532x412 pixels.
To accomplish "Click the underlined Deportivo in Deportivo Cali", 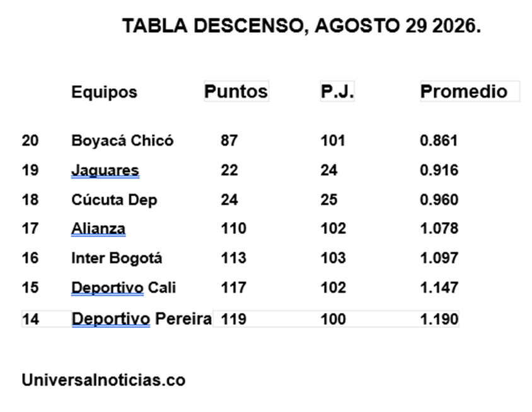I will (x=108, y=288).
